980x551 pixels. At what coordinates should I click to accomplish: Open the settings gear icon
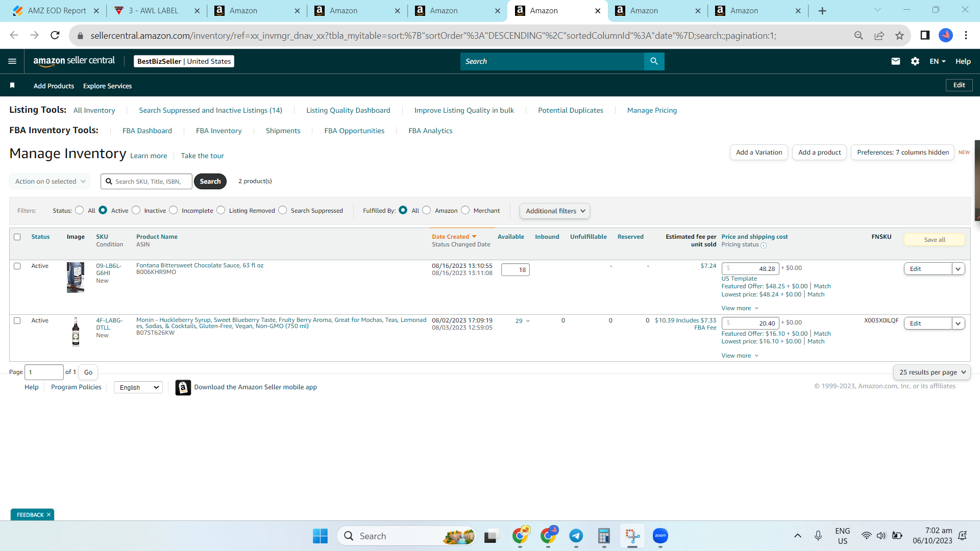(915, 61)
